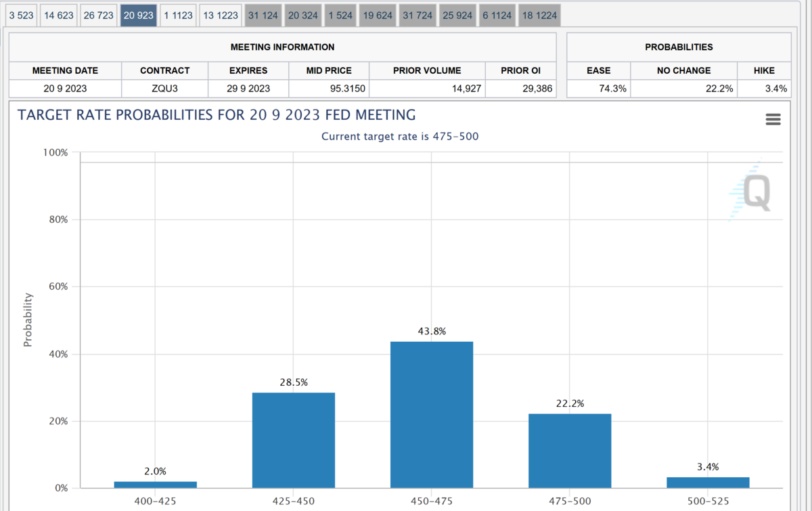Image resolution: width=812 pixels, height=511 pixels.
Task: Click the PRIOR VOLUME column header
Action: tap(428, 70)
